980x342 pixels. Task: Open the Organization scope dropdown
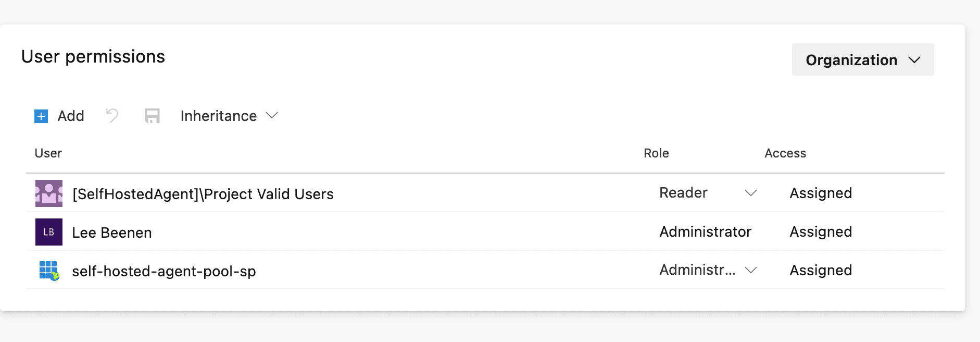[862, 60]
